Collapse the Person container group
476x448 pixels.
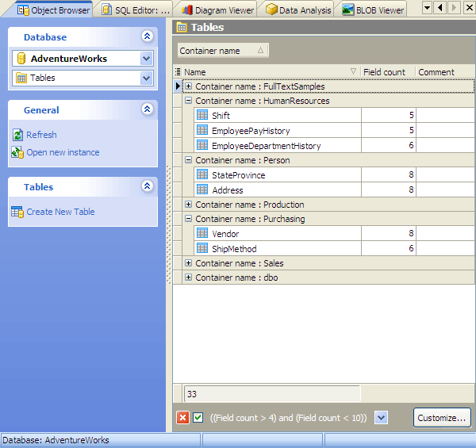pos(189,160)
